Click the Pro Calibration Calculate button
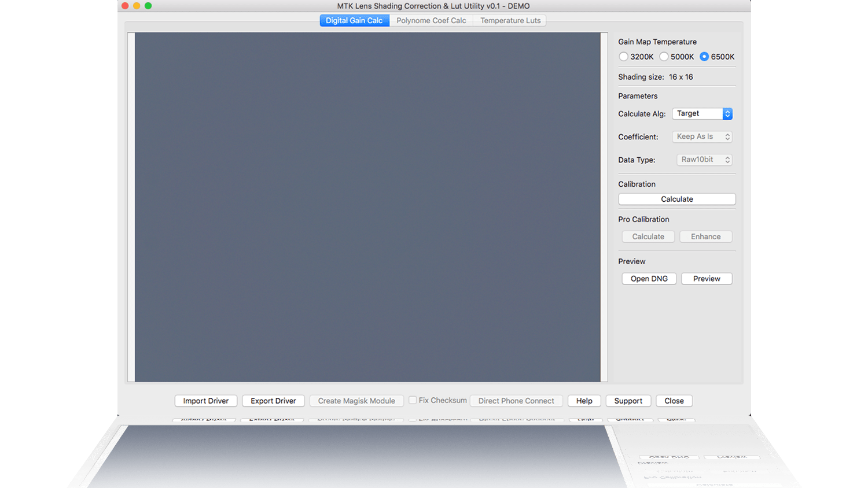Image resolution: width=868 pixels, height=488 pixels. coord(648,236)
